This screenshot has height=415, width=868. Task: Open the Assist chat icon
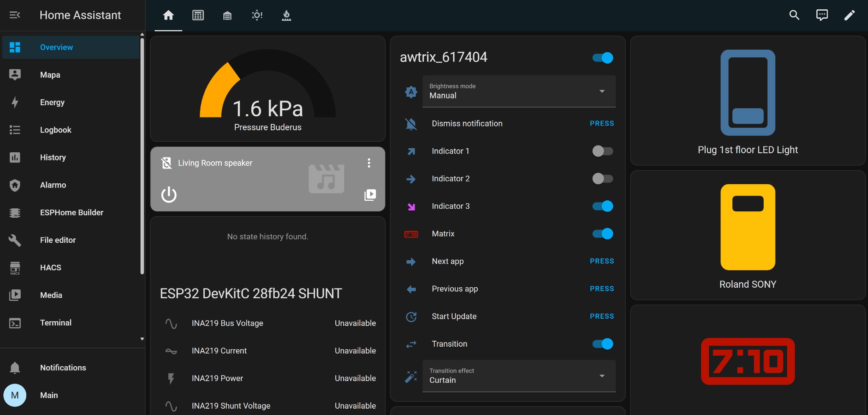[x=822, y=15]
